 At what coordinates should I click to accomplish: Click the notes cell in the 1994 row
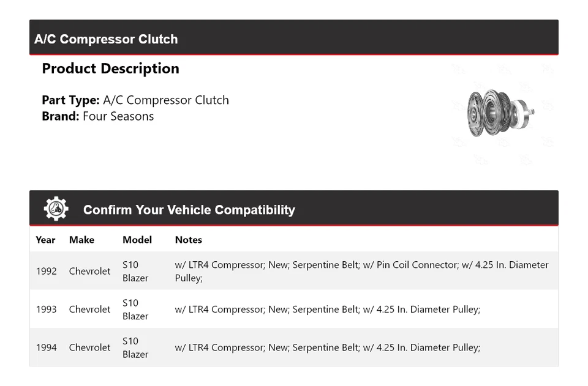tap(327, 347)
